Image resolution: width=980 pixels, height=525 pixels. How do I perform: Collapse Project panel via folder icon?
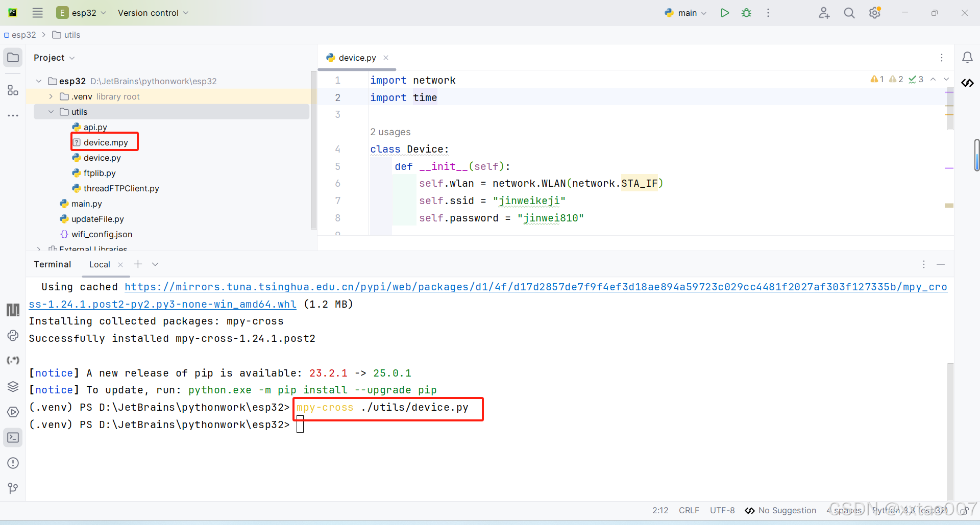[13, 57]
